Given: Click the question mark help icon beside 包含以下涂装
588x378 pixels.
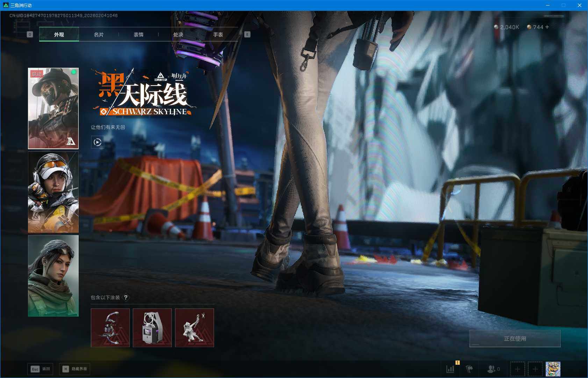Looking at the screenshot, I should tap(126, 297).
